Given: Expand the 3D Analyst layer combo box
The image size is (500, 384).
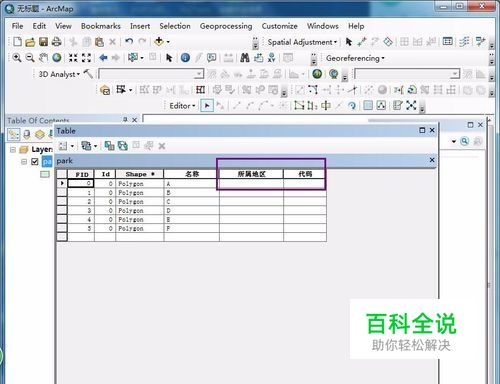Looking at the screenshot, I should point(199,74).
